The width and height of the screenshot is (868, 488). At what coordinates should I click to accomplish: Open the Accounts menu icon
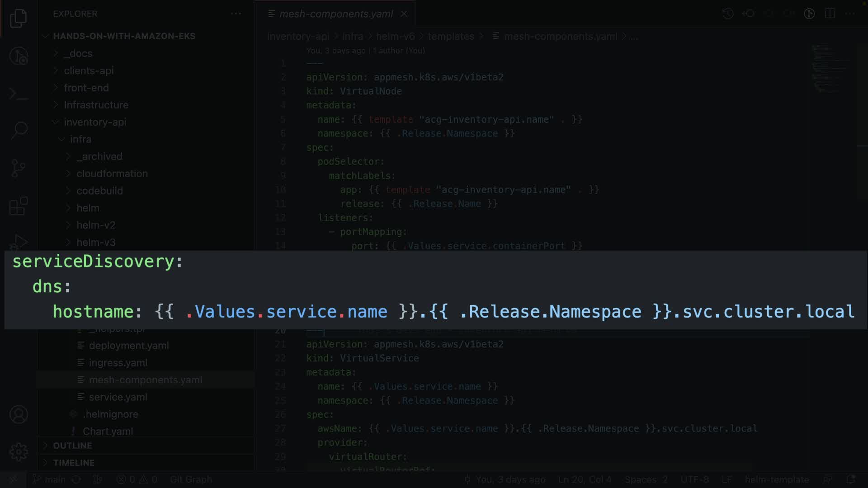(x=19, y=414)
